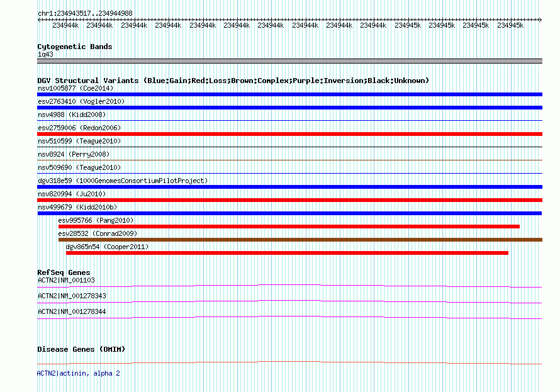The image size is (560, 392).
Task: Click the blue nsv499679 gain bar
Action: (289, 213)
